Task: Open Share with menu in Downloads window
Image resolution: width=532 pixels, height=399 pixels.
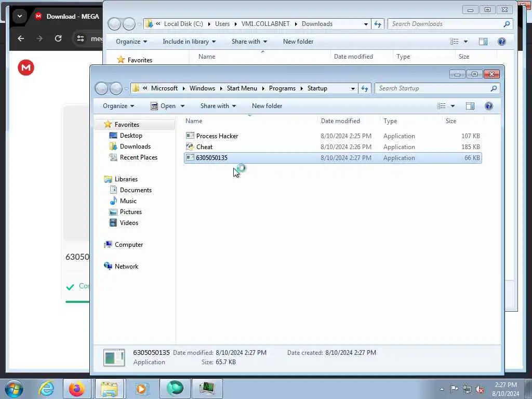Action: click(249, 42)
